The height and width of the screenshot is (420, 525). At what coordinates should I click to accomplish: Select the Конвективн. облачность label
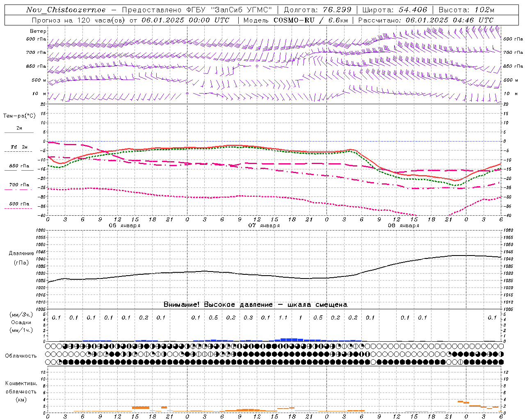pyautogui.click(x=21, y=387)
